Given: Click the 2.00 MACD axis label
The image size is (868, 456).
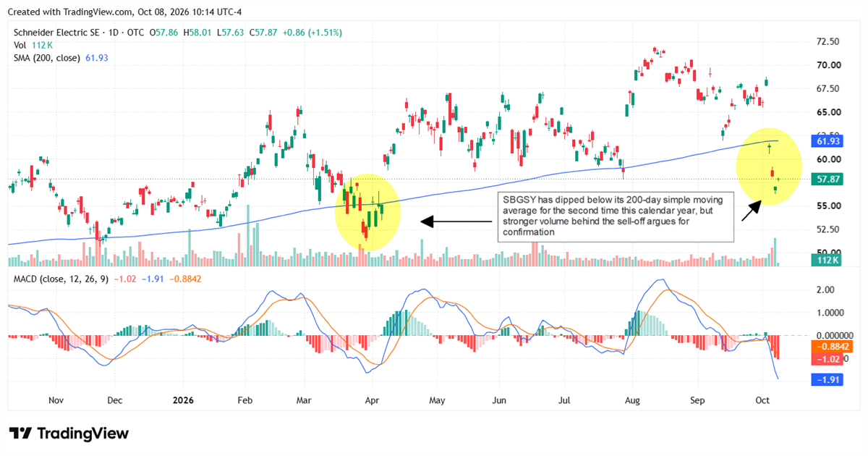Looking at the screenshot, I should click(x=825, y=290).
